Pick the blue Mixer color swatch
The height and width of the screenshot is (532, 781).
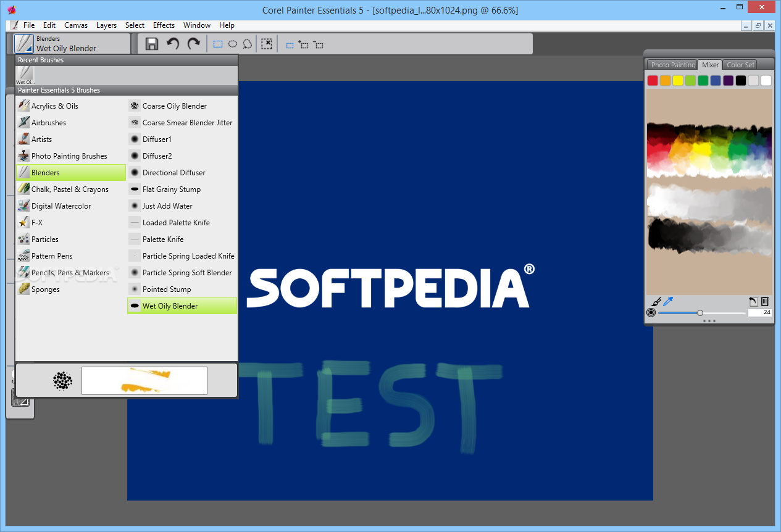716,80
